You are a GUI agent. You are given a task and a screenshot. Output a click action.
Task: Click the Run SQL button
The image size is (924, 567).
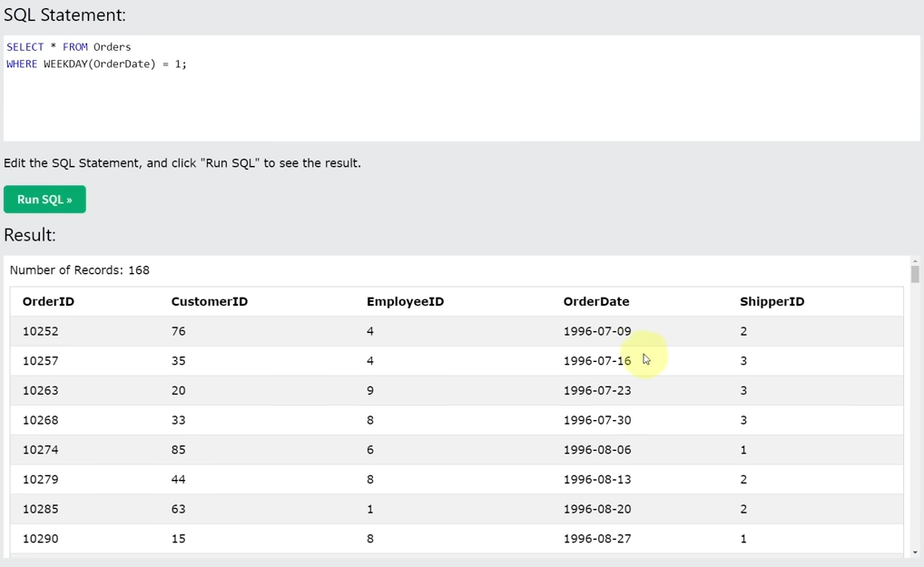44,200
